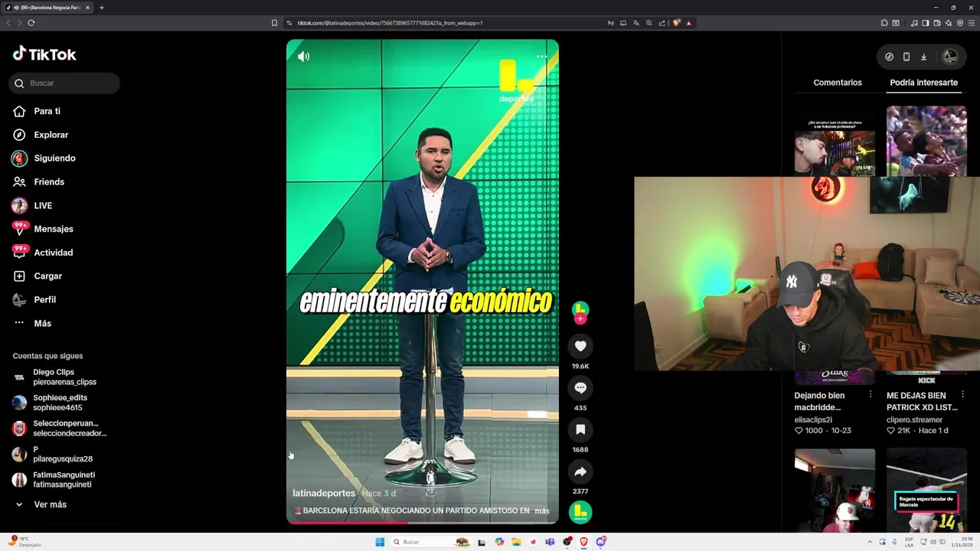Open the sound disc at the video's bottom
The image size is (980, 551).
click(580, 512)
